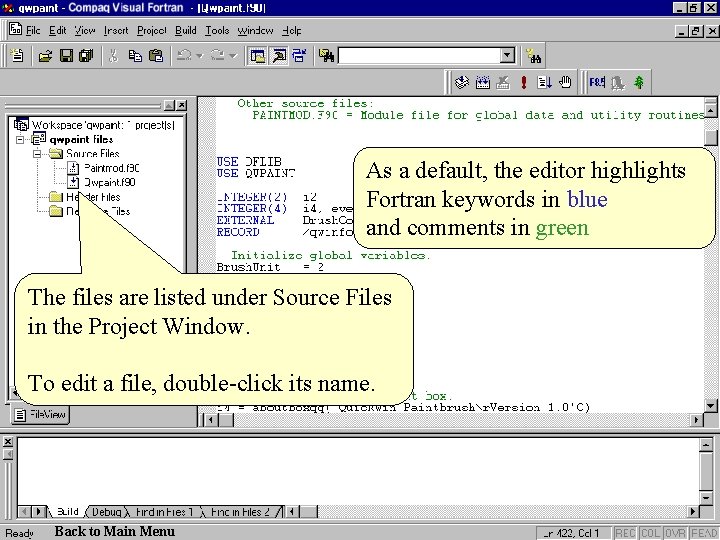Click the red exclamation Execute Program icon

pos(524,83)
